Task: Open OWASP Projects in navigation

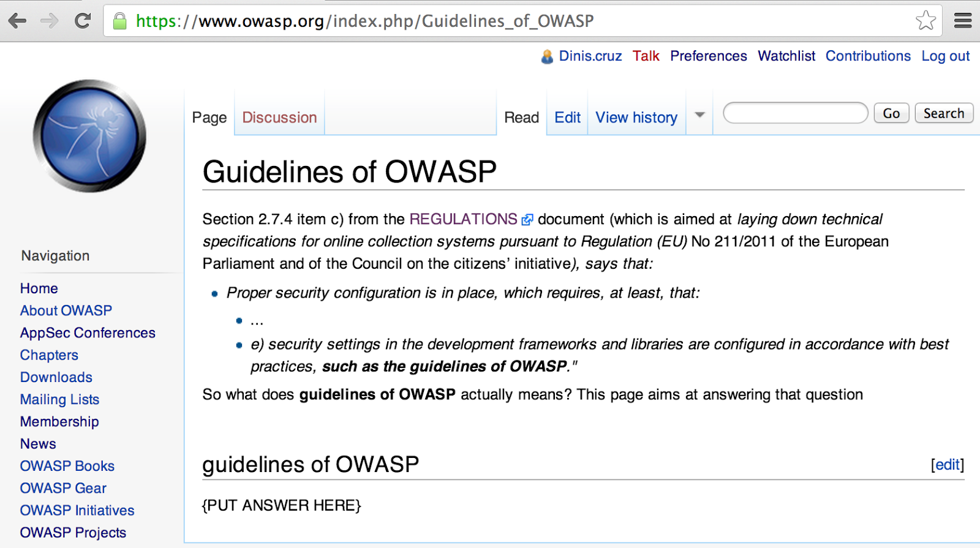Action: (x=73, y=533)
